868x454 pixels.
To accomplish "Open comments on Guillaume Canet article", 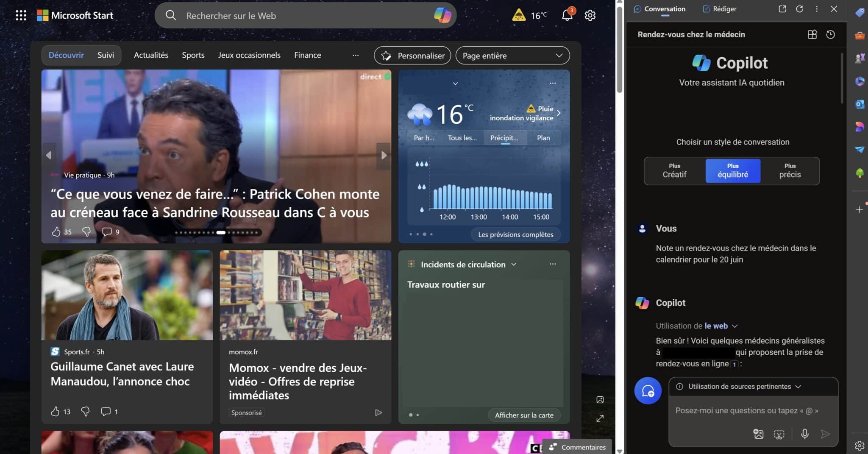I will (x=106, y=411).
